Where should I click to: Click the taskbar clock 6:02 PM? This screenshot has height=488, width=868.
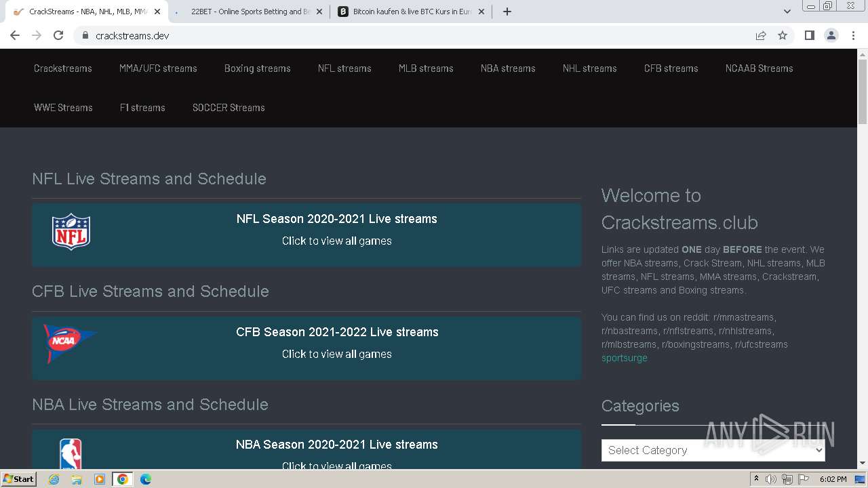tap(833, 479)
